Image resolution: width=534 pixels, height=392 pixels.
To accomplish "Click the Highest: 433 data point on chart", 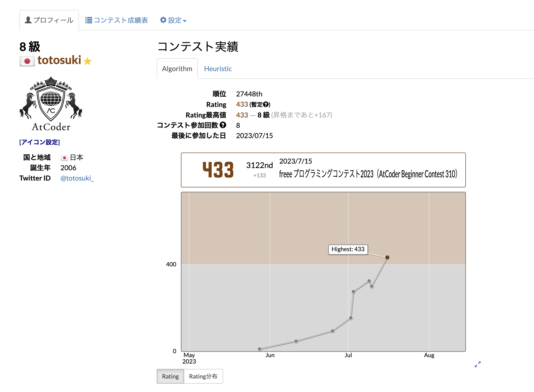I will coord(387,257).
